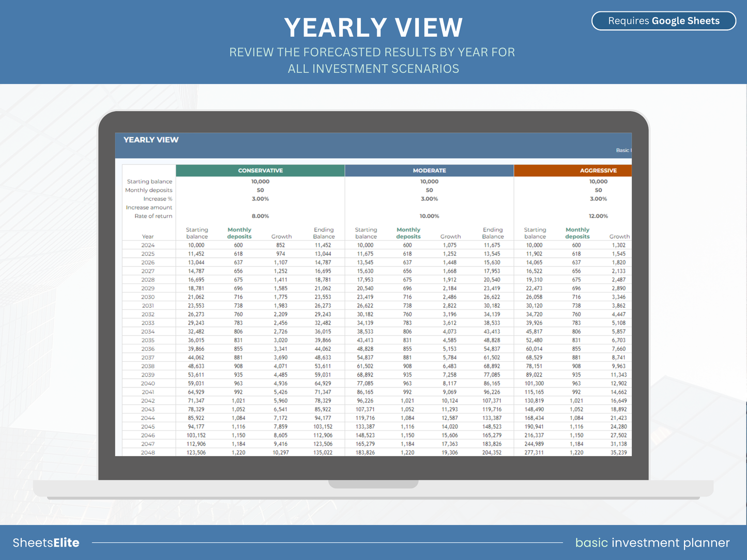Click Aggressive 'Monthly deposits' column header

[577, 233]
